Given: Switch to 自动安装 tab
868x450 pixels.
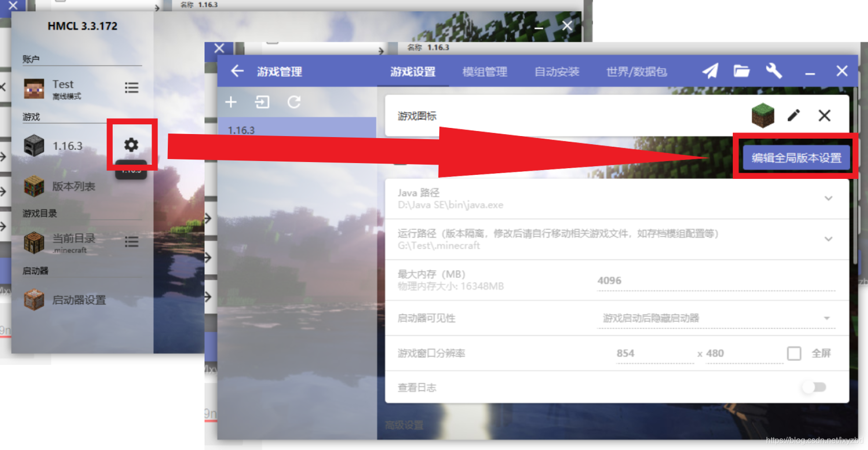Looking at the screenshot, I should (x=557, y=72).
